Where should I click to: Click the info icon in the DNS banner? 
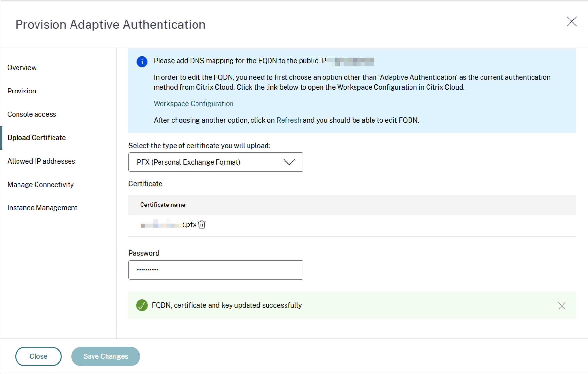click(142, 62)
